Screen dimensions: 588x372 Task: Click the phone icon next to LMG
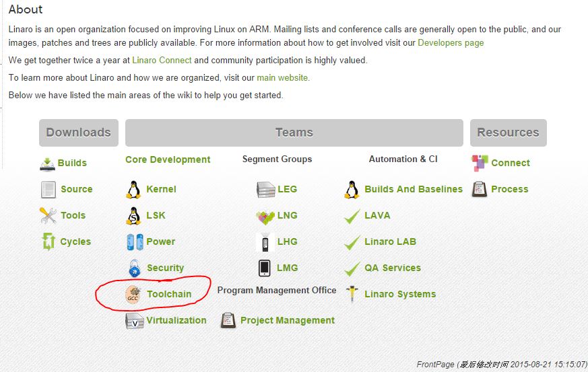point(265,268)
